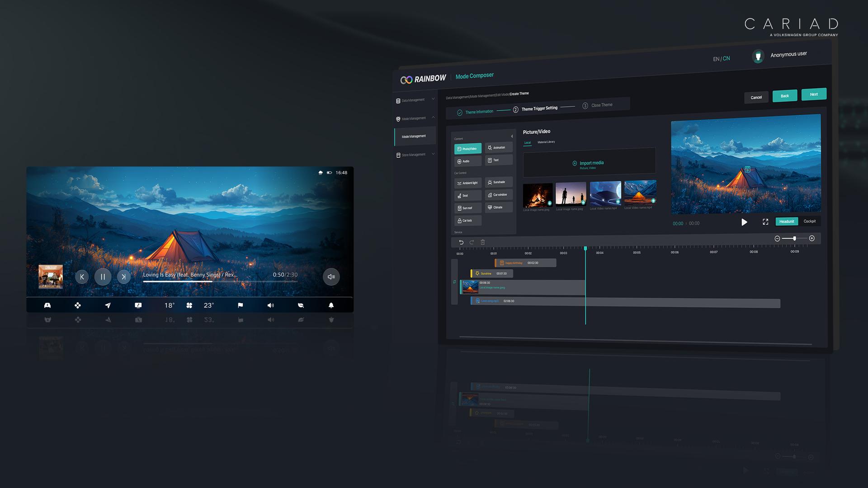Switch preview to Headunit view
This screenshot has height=488, width=868.
(x=786, y=221)
